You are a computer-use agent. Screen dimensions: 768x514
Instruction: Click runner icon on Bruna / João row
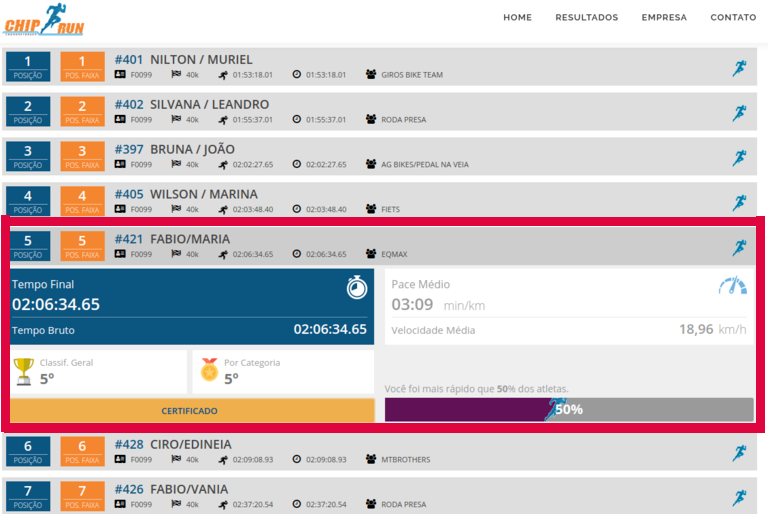click(739, 158)
